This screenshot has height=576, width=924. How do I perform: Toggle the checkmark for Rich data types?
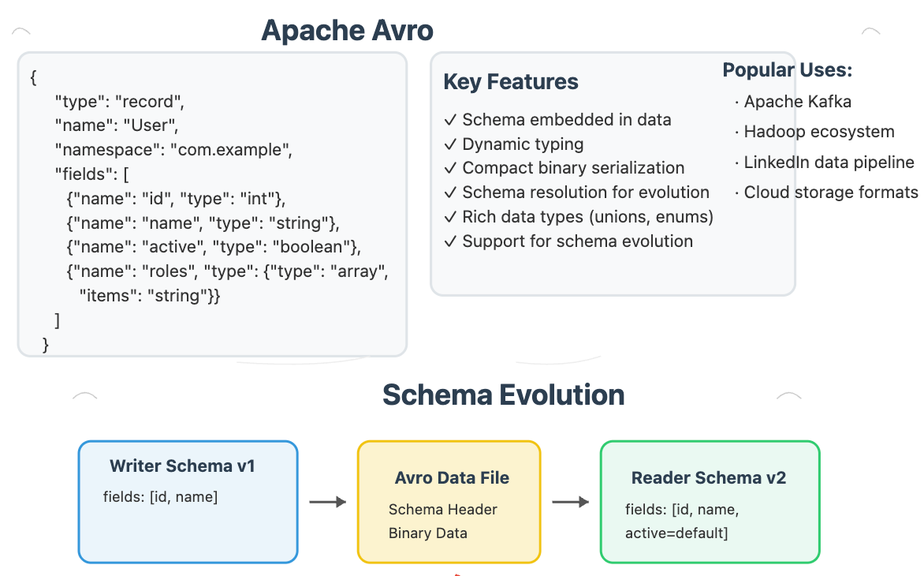[x=450, y=216]
